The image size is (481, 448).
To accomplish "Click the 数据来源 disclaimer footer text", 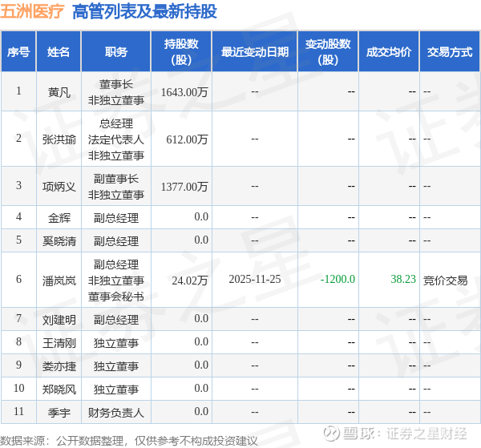I will [129, 440].
